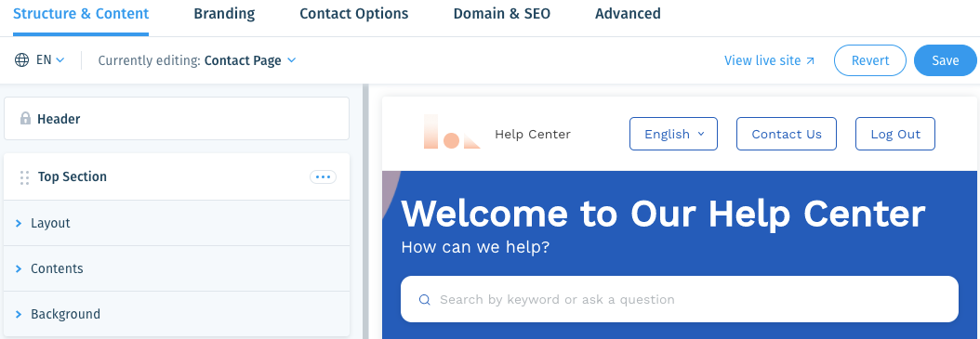The height and width of the screenshot is (339, 980).
Task: Open the Top Section three-dots menu
Action: pos(324,177)
